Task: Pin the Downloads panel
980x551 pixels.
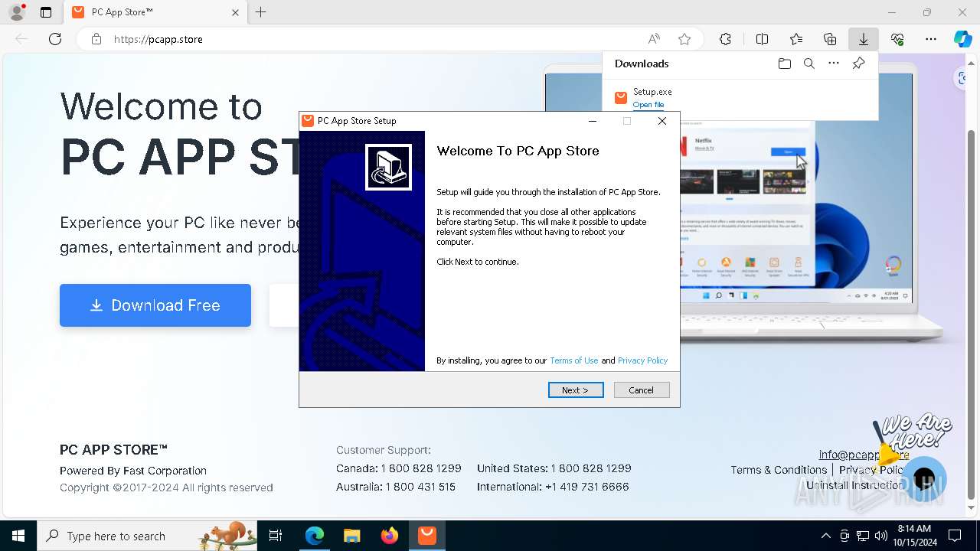Action: tap(858, 64)
